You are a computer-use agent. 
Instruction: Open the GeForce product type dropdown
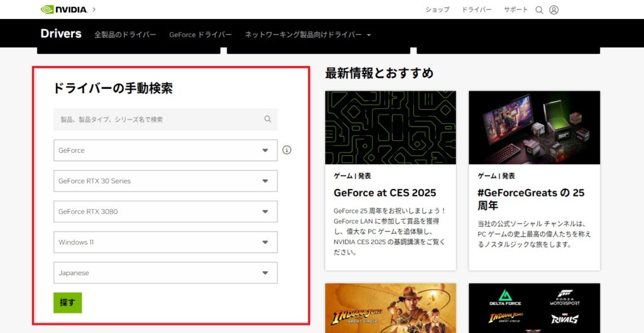tap(165, 150)
